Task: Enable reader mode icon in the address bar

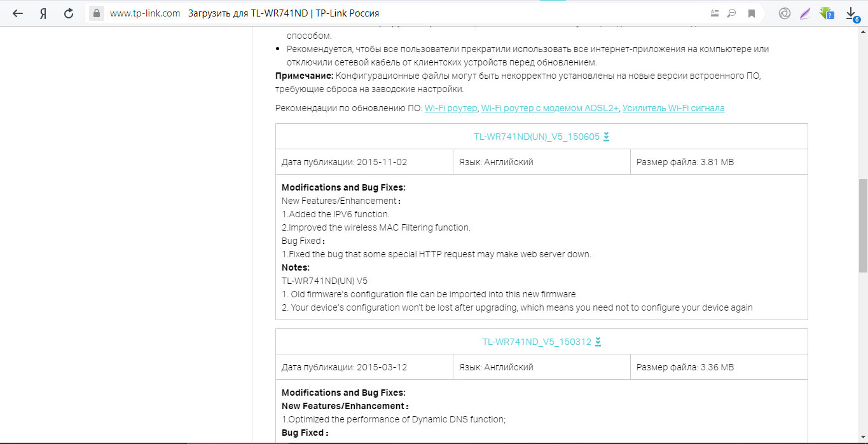Action: 715,13
